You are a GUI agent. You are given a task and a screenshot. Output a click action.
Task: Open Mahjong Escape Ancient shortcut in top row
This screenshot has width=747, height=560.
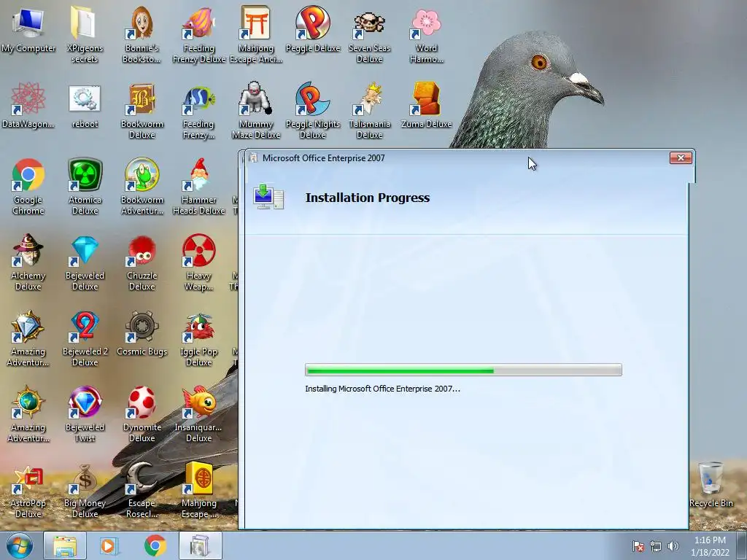(256, 34)
